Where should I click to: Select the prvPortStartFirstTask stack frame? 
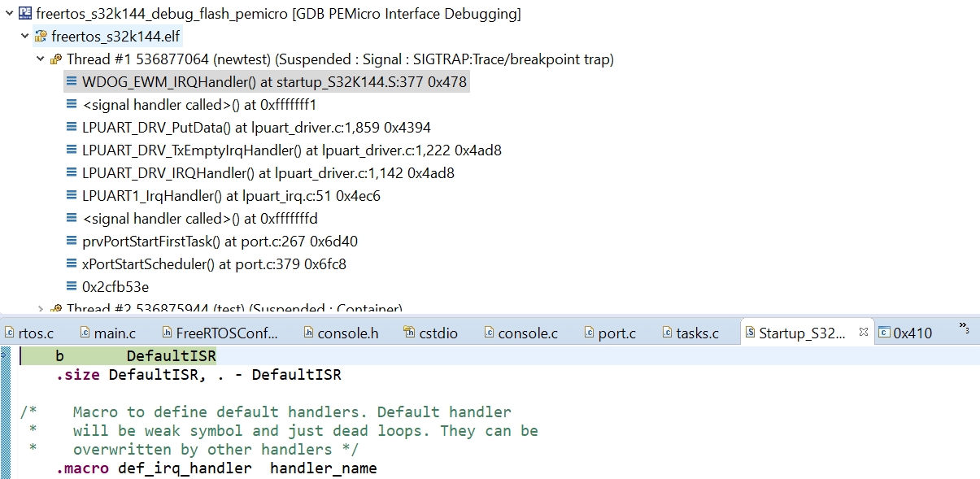tap(220, 242)
